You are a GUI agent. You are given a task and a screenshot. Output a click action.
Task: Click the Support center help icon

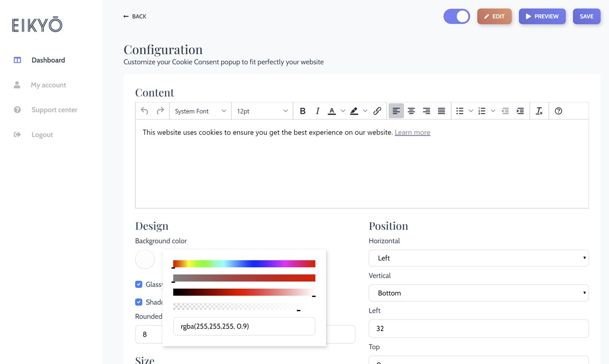17,110
